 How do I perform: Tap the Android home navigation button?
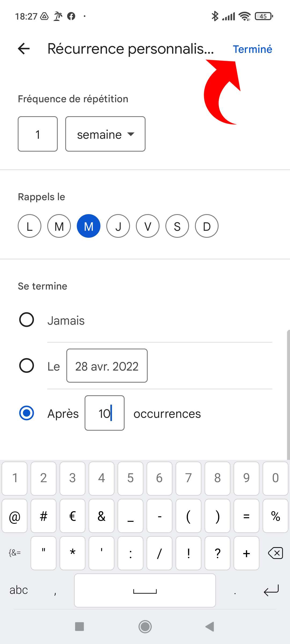click(145, 627)
